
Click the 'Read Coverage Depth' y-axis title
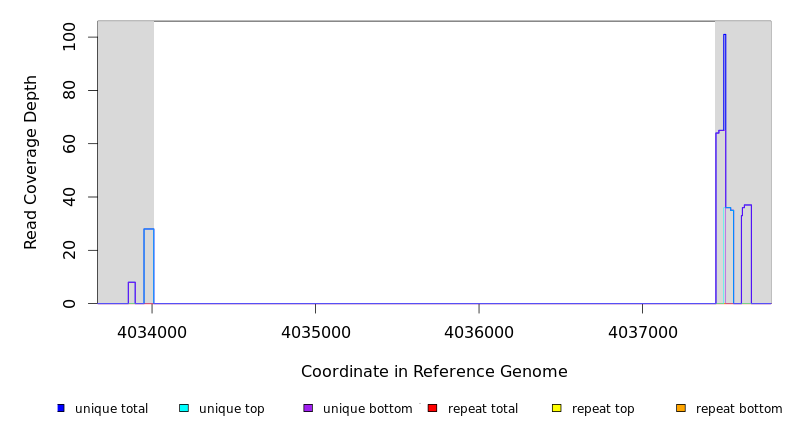[31, 162]
